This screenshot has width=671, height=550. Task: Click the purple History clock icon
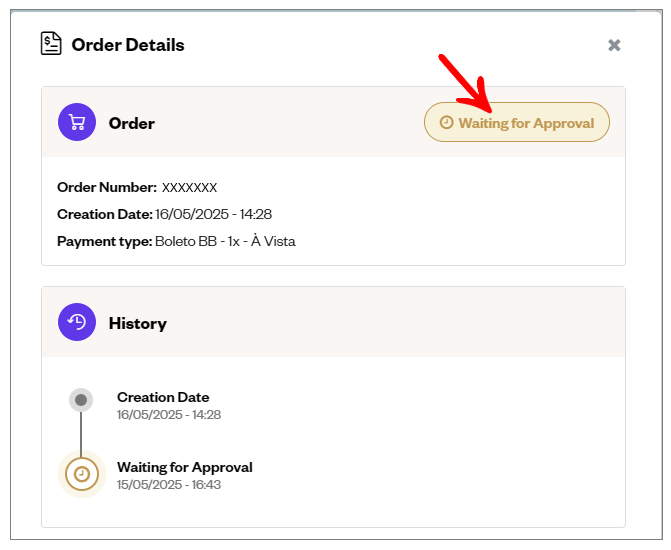[77, 322]
